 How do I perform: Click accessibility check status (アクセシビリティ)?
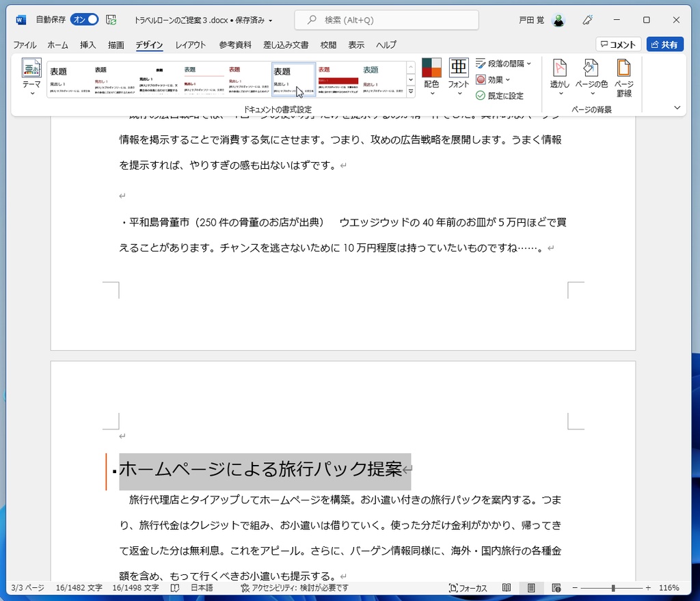click(295, 587)
